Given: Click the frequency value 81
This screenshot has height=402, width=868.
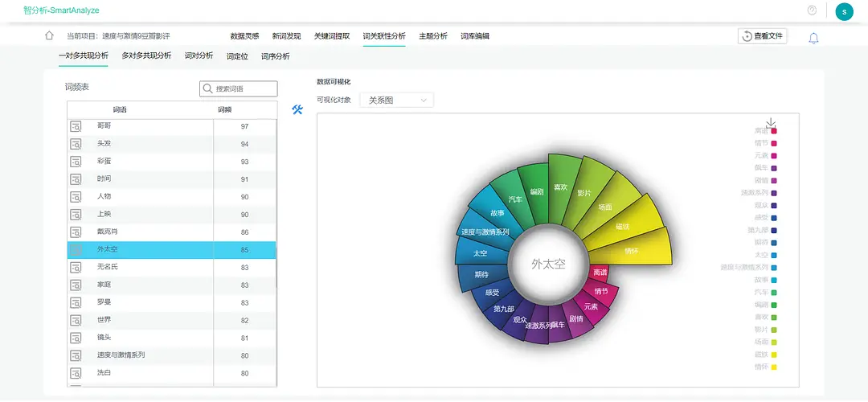Looking at the screenshot, I should [x=244, y=338].
